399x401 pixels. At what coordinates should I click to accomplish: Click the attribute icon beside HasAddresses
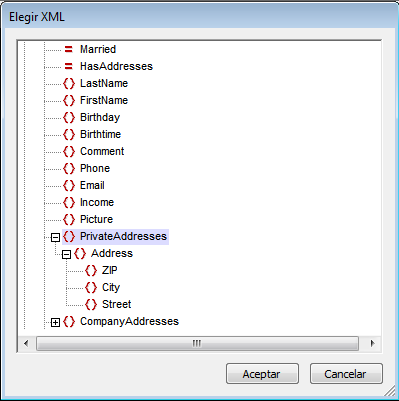click(69, 66)
